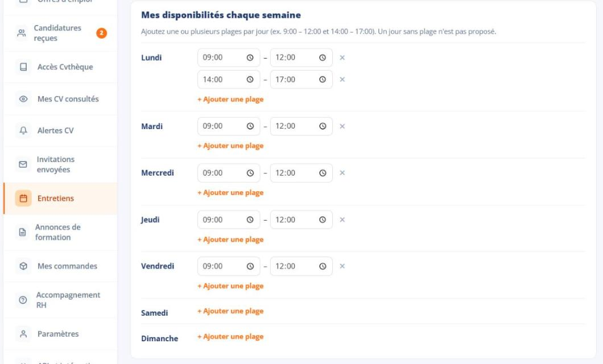
Task: Click the Alertes CV bell icon
Action: [x=23, y=130]
